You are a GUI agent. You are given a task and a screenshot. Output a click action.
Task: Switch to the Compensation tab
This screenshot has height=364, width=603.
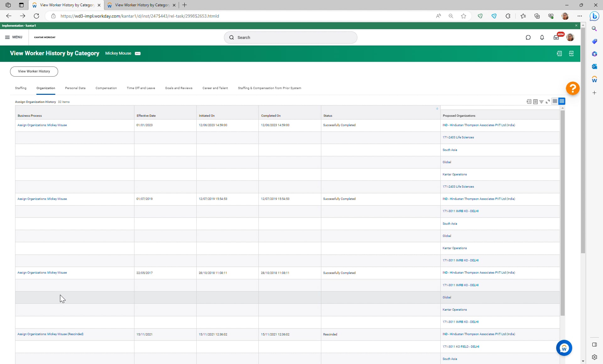pyautogui.click(x=106, y=88)
